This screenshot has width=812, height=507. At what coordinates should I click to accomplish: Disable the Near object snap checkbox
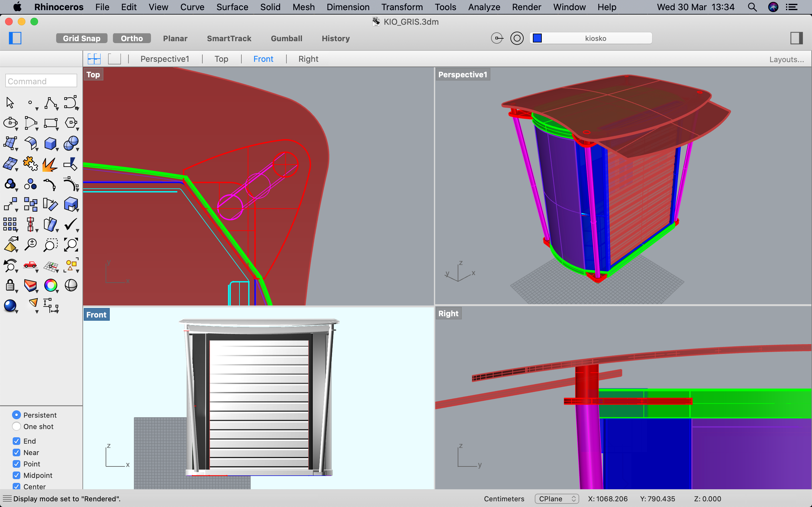[16, 452]
